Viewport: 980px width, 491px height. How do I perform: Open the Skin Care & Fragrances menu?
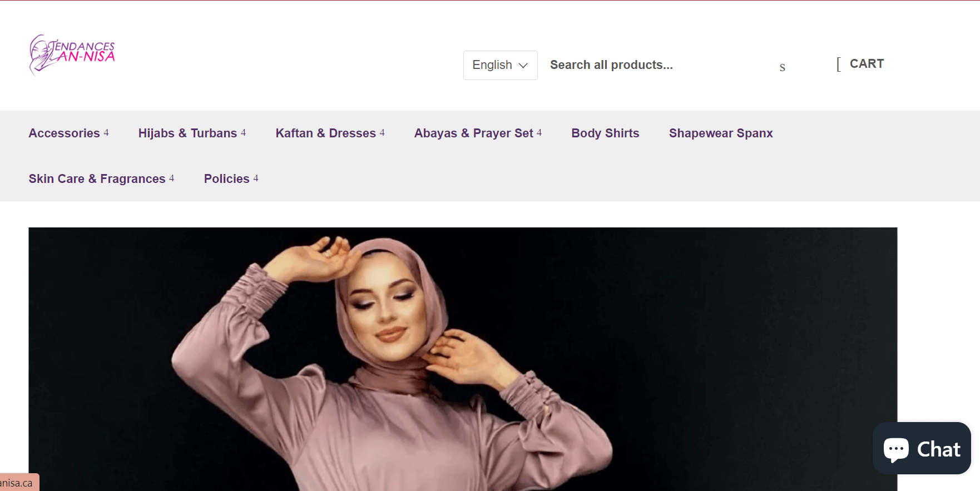(97, 179)
